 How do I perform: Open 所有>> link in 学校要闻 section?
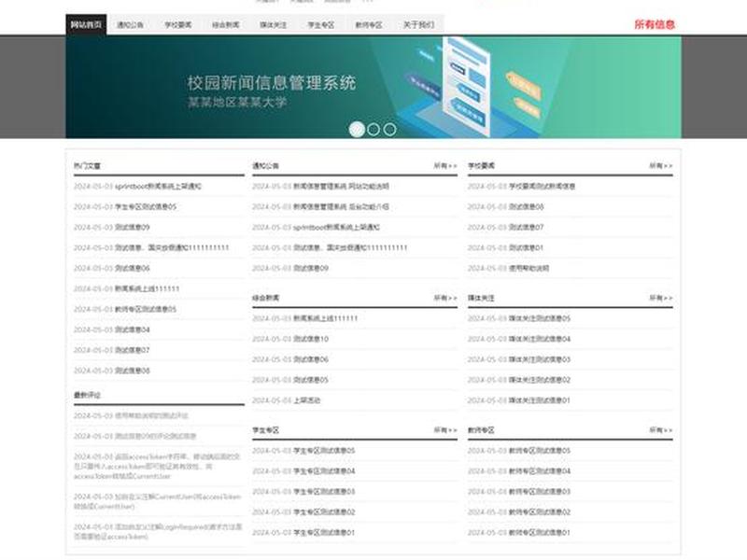[661, 166]
